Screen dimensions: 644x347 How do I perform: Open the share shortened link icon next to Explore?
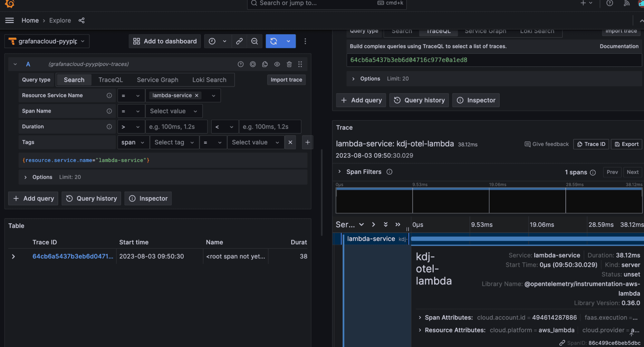(82, 20)
